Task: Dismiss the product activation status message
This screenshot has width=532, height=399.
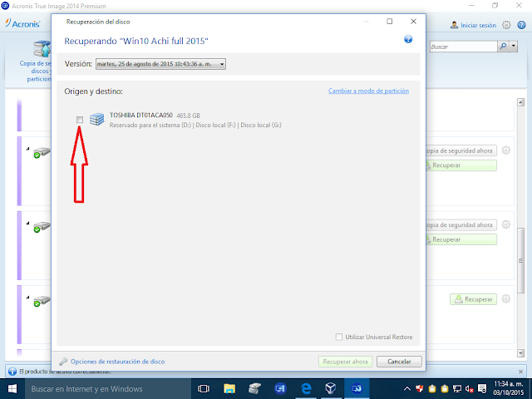Action: tap(521, 372)
